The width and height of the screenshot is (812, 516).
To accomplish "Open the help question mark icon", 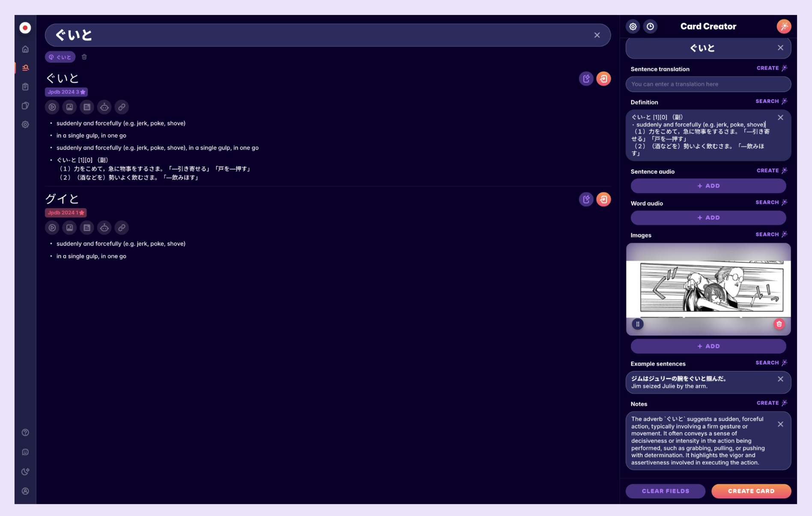I will 25,432.
